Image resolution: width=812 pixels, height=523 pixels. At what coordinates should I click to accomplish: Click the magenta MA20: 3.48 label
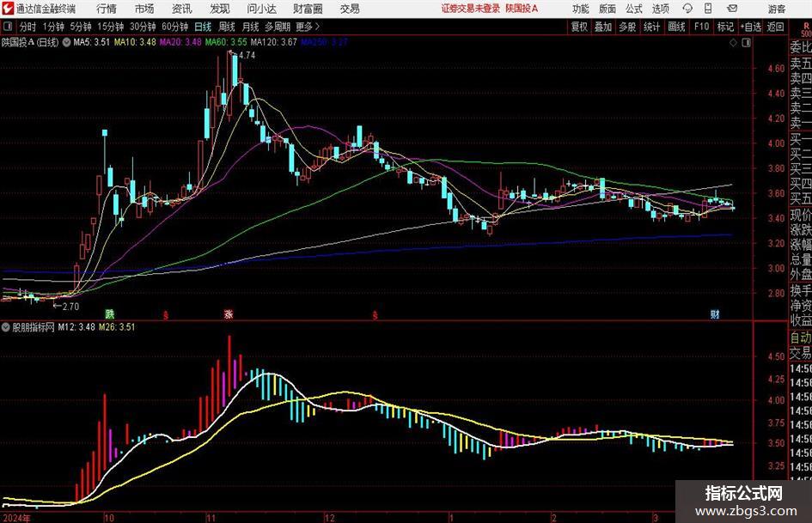pyautogui.click(x=180, y=42)
